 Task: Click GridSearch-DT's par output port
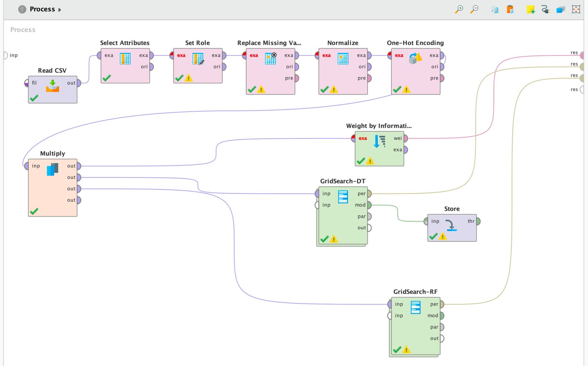coord(369,216)
